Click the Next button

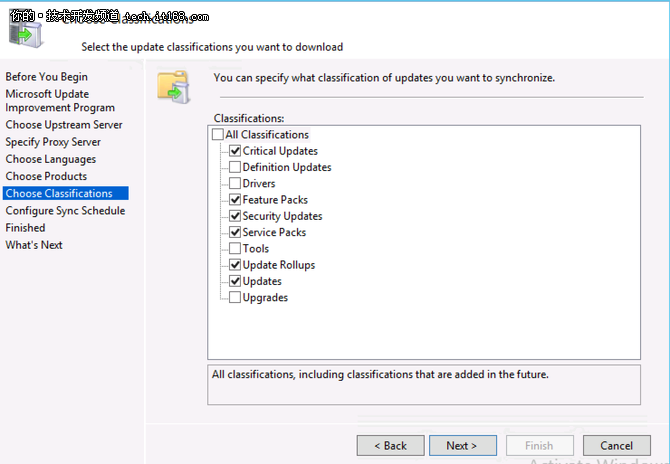point(463,446)
